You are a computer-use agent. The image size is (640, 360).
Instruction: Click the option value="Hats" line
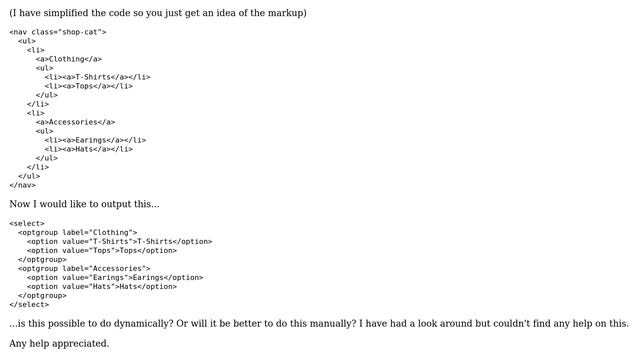(102, 286)
